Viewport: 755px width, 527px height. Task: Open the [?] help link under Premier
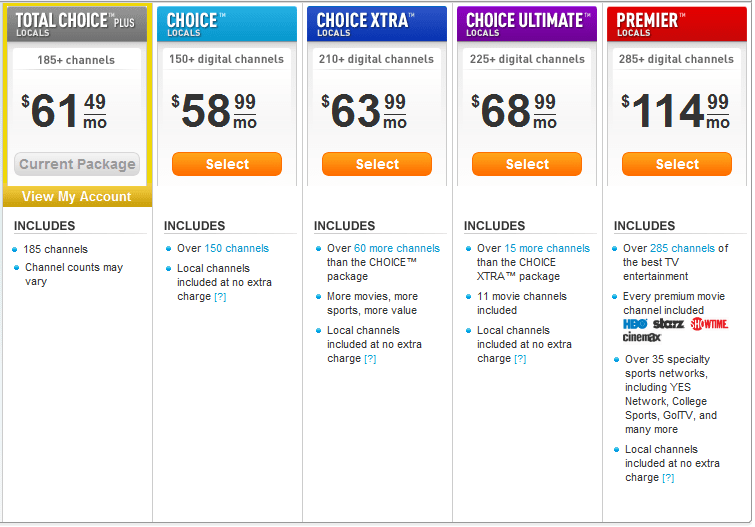[x=668, y=478]
